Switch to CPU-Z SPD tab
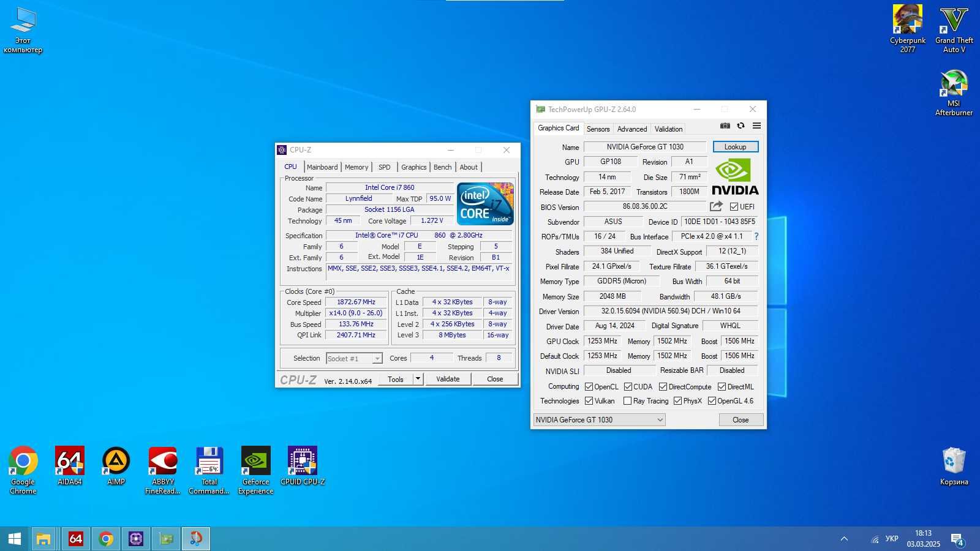 click(x=384, y=167)
